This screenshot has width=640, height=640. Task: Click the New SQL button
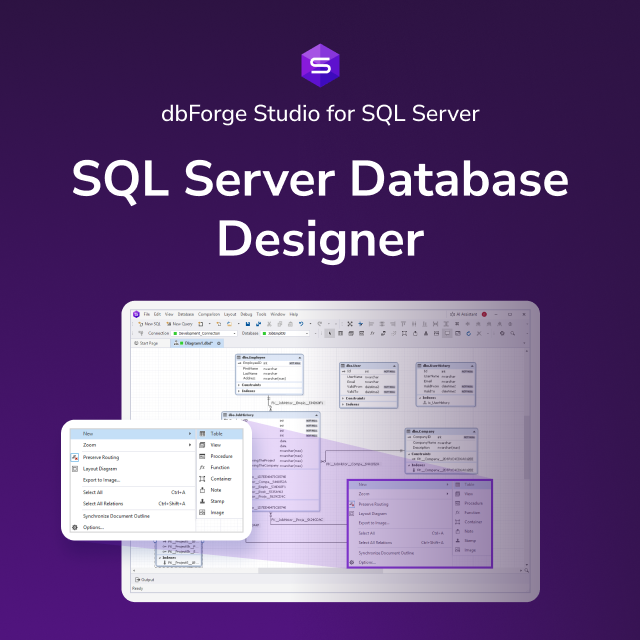149,324
